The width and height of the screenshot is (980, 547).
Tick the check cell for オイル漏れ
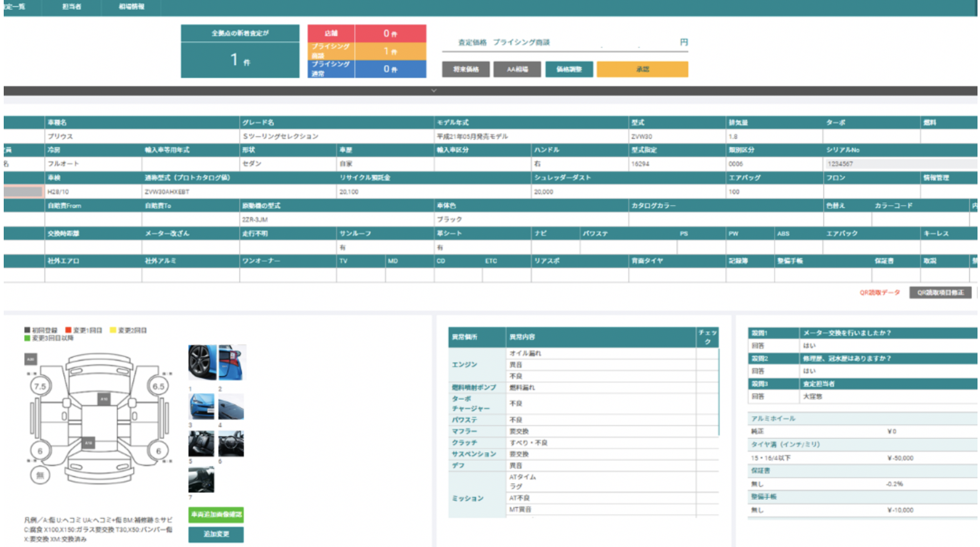pyautogui.click(x=707, y=353)
